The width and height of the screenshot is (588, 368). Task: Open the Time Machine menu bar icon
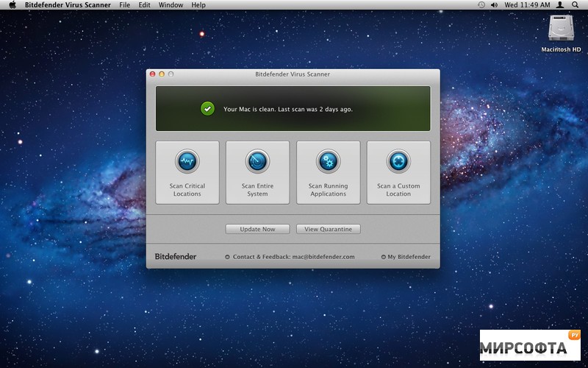[481, 5]
